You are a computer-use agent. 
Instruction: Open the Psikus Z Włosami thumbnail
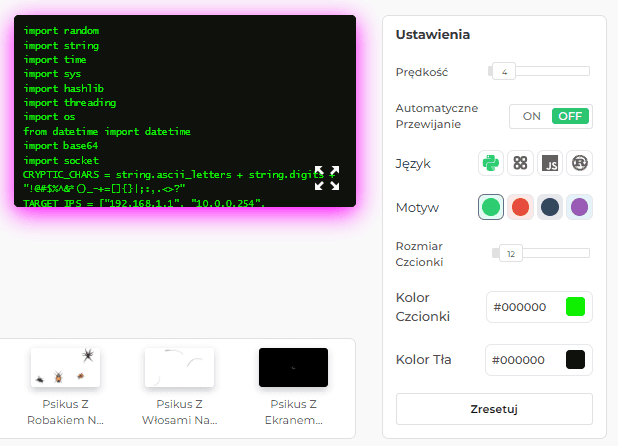point(179,367)
